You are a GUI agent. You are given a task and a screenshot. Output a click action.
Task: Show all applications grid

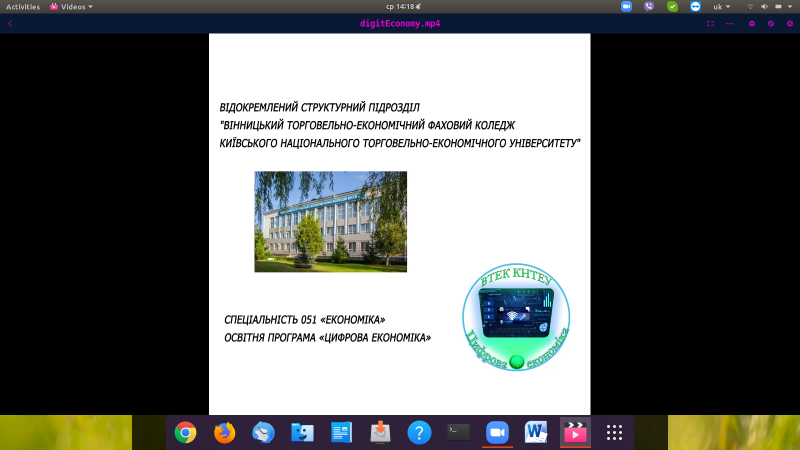pyautogui.click(x=614, y=433)
